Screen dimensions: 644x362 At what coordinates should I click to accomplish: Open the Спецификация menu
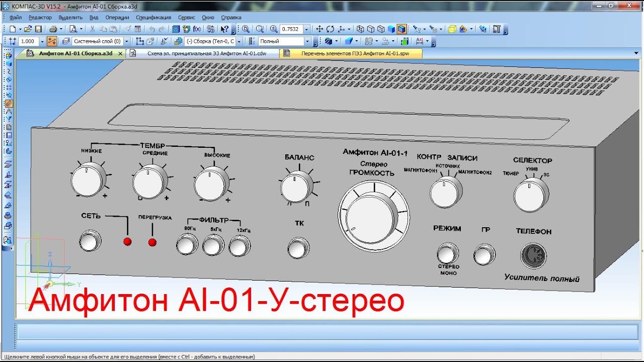[153, 17]
